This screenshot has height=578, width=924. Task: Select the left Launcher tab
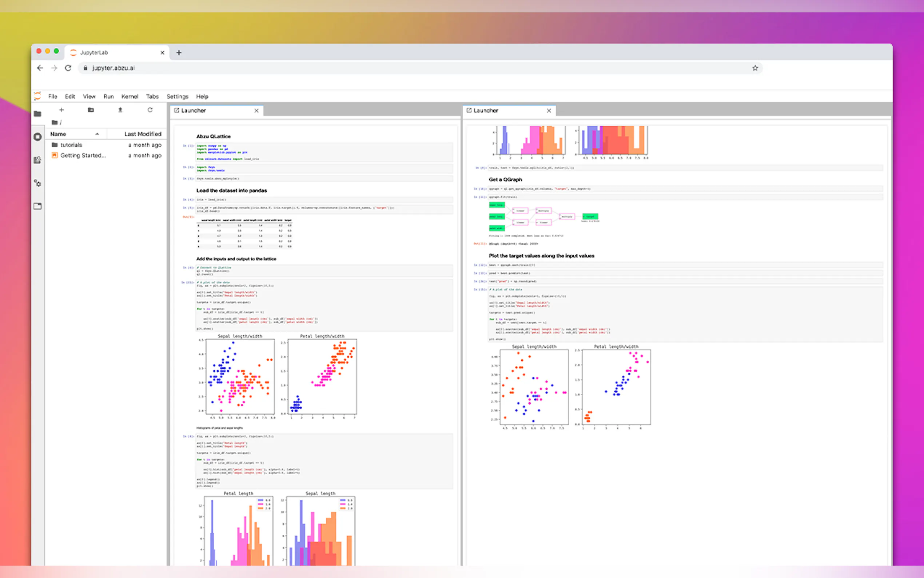click(193, 111)
